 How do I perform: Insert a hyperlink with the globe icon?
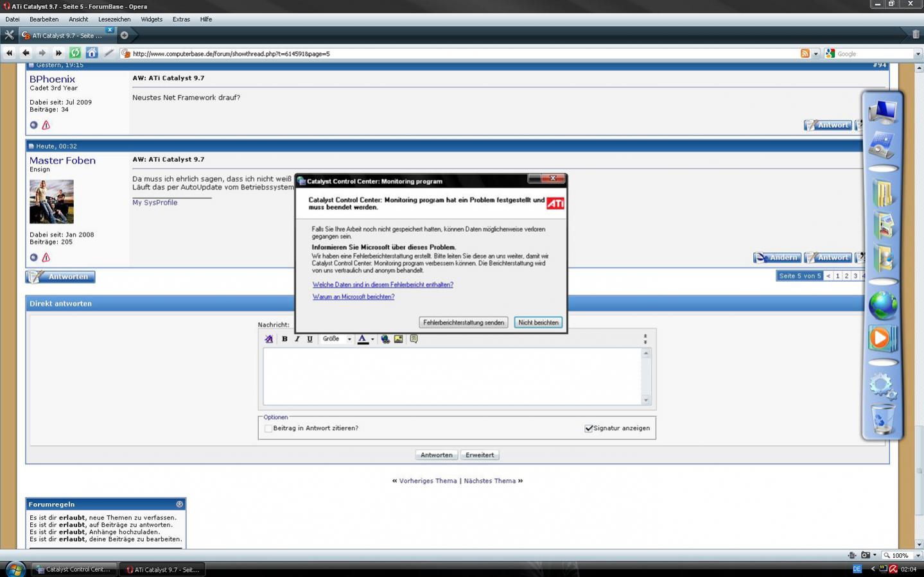click(x=385, y=339)
